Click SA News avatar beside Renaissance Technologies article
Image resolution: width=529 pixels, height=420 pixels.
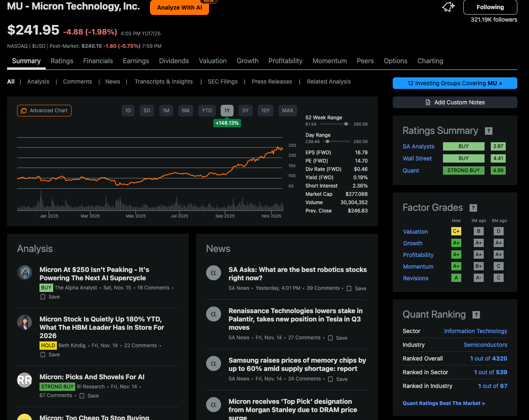(214, 314)
